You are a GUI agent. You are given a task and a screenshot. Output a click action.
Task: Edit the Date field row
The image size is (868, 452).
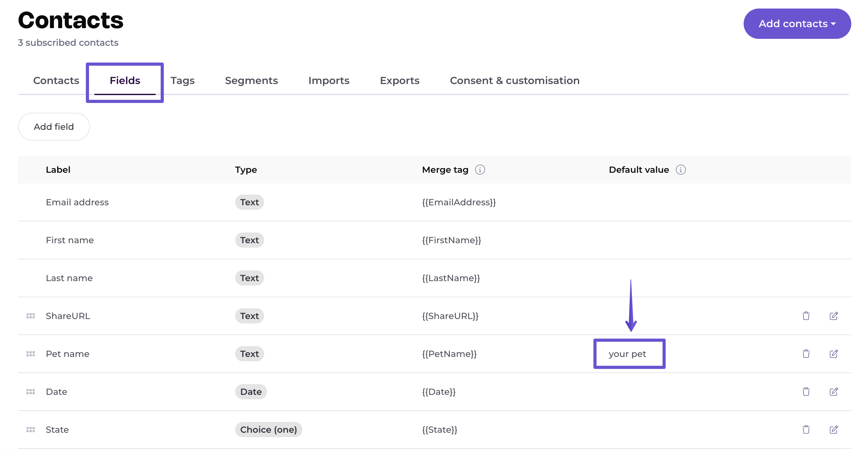833,391
